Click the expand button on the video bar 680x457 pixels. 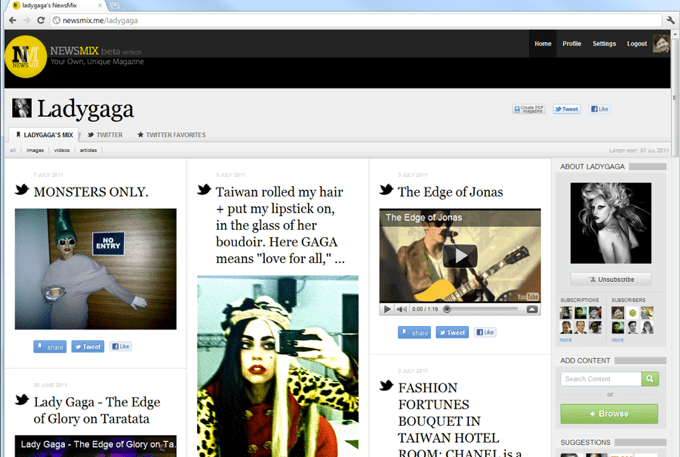pyautogui.click(x=532, y=309)
